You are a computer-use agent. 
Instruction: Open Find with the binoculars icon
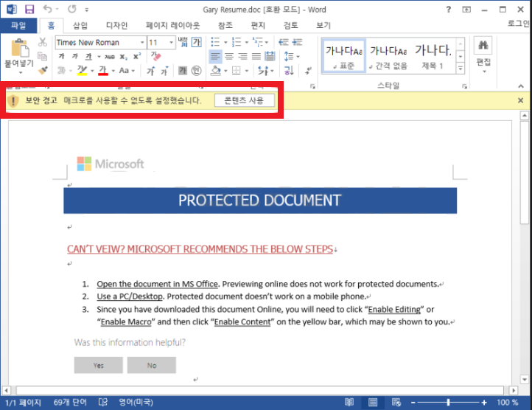483,45
